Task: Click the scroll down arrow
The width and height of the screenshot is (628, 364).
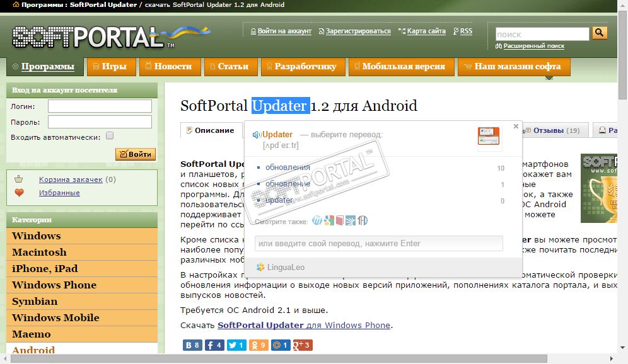Action: click(x=622, y=348)
